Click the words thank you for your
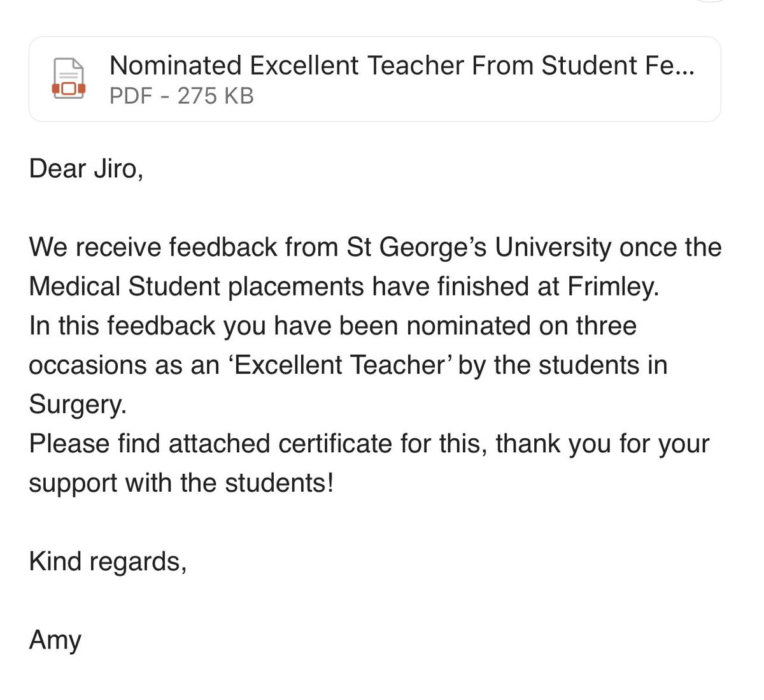Image resolution: width=764 pixels, height=700 pixels. [x=603, y=444]
